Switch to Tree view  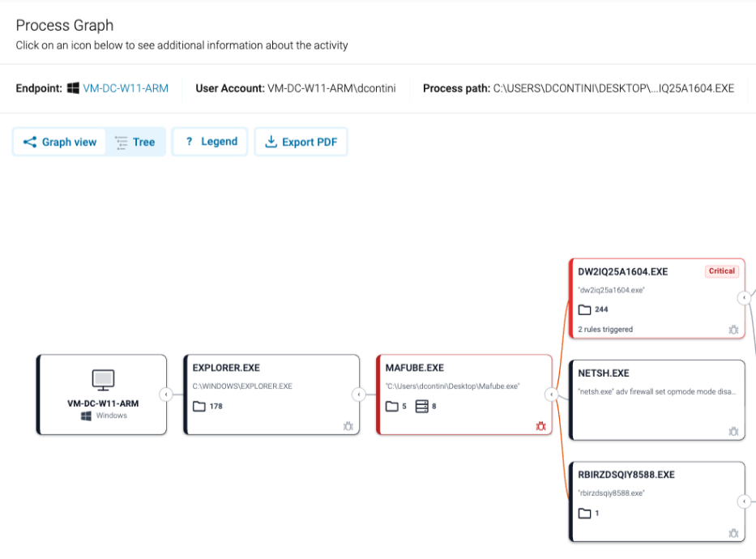(135, 142)
